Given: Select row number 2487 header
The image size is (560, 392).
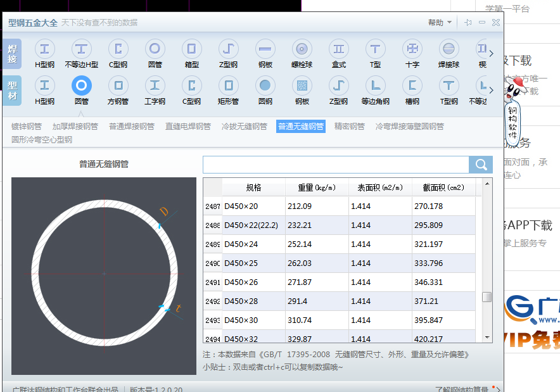Looking at the screenshot, I should (x=212, y=206).
